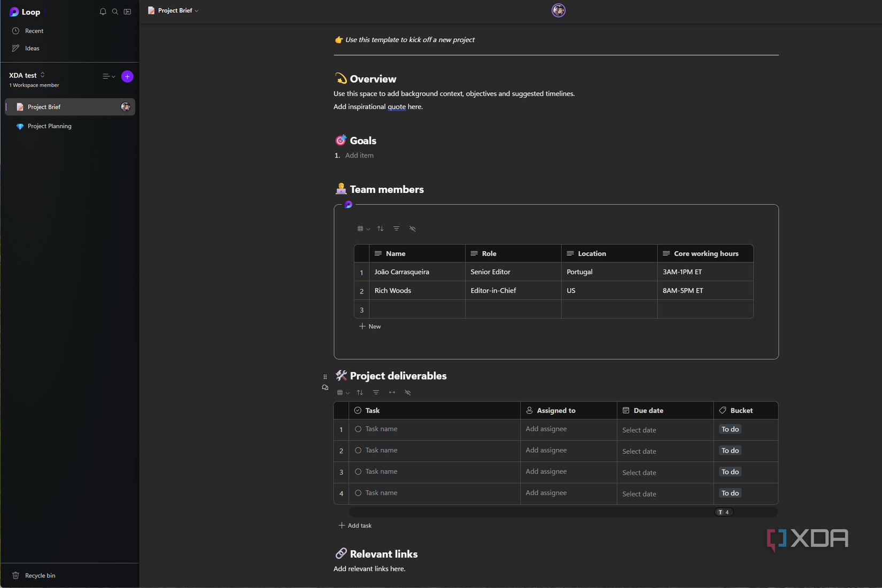Open the XDA test workspace switcher

[43, 75]
